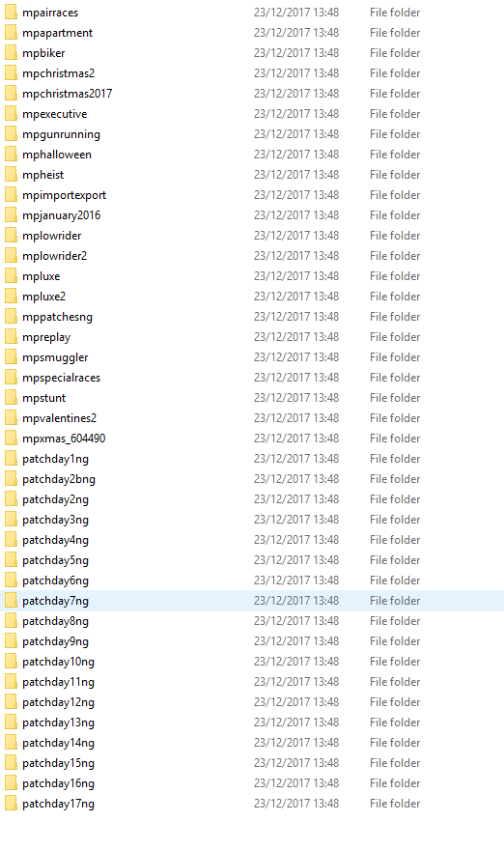Viewport: 504px width, 850px height.
Task: Click the patchday10ng folder icon
Action: click(11, 662)
